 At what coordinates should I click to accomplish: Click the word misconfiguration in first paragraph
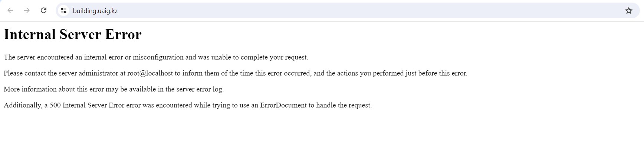click(158, 57)
